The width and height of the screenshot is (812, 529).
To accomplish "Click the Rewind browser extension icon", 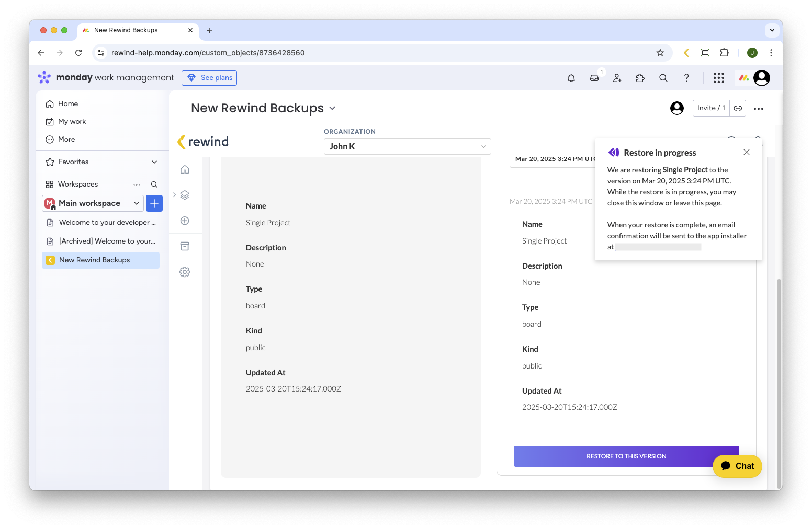I will [x=686, y=53].
